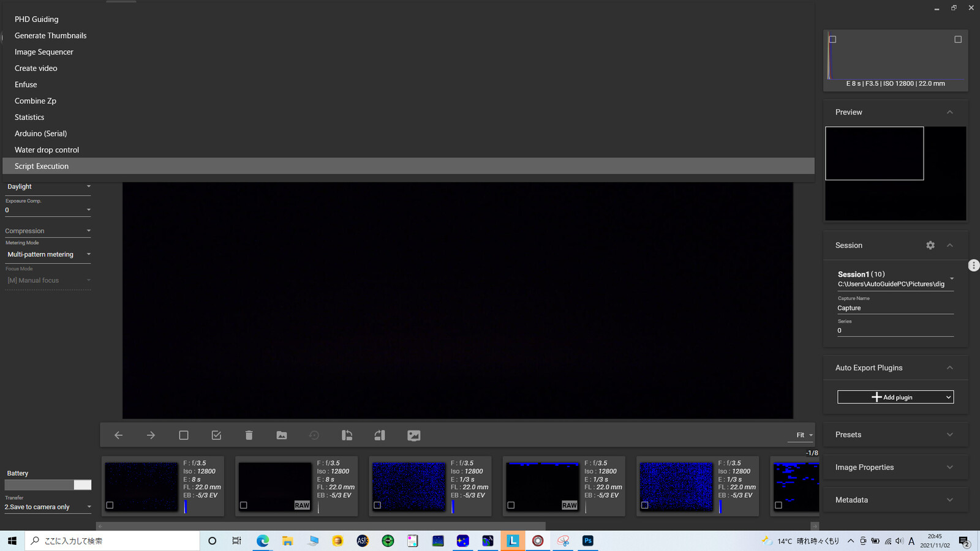This screenshot has width=980, height=551.
Task: Open the Daylight white balance dropdown
Action: [48, 187]
